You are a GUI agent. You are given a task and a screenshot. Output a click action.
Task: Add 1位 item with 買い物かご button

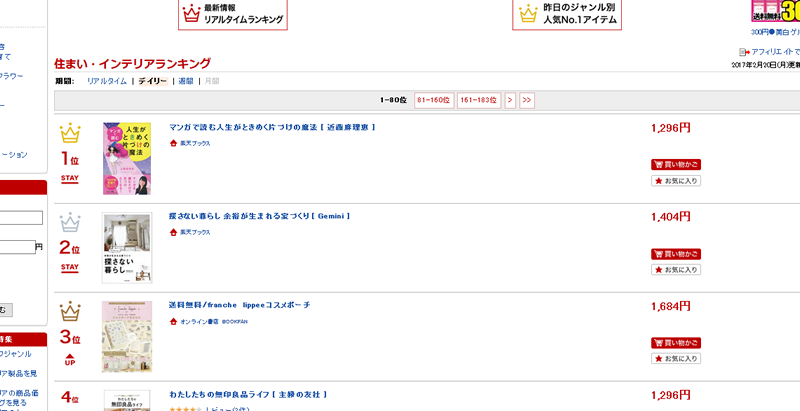[676, 165]
